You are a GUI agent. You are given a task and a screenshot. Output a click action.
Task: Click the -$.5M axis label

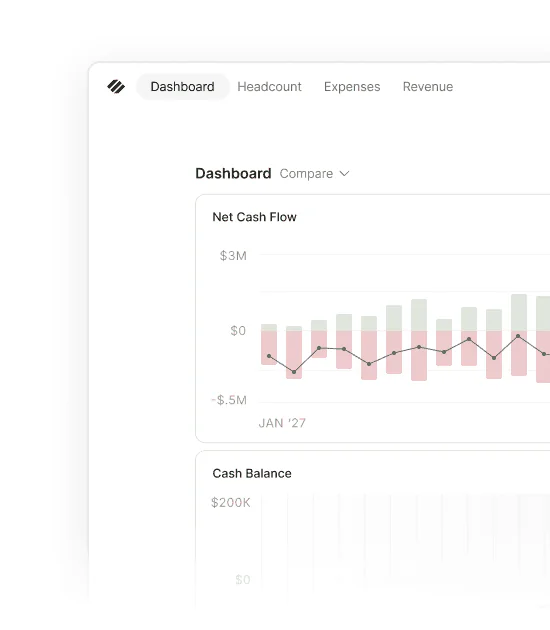coord(229,400)
